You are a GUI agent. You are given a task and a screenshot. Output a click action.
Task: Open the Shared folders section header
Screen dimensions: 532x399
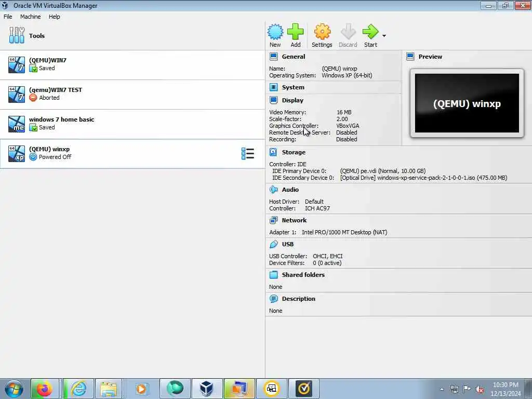coord(303,274)
